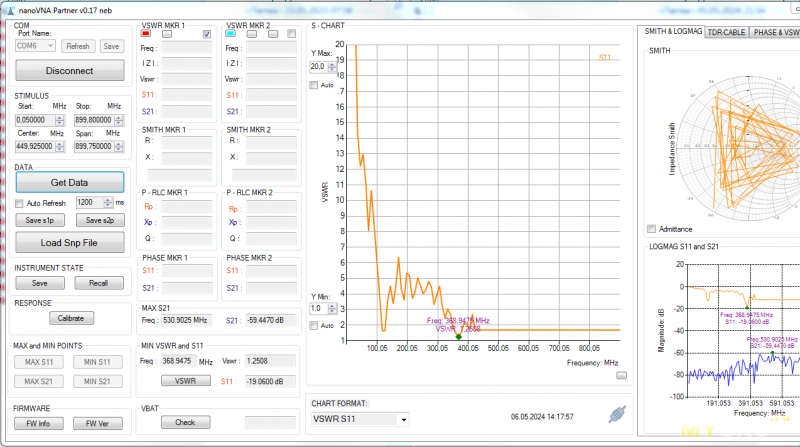Click the nanoVNA Partner title bar icon
800x447 pixels.
coord(9,9)
